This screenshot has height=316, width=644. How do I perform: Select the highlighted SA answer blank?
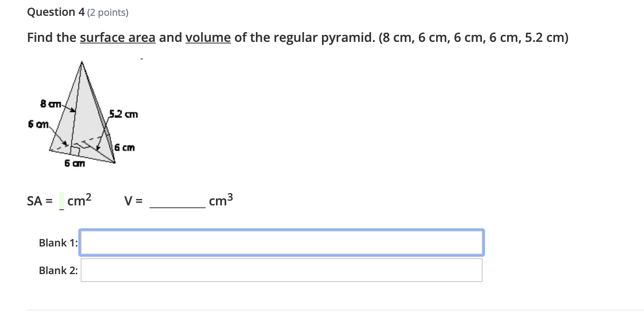(61, 201)
